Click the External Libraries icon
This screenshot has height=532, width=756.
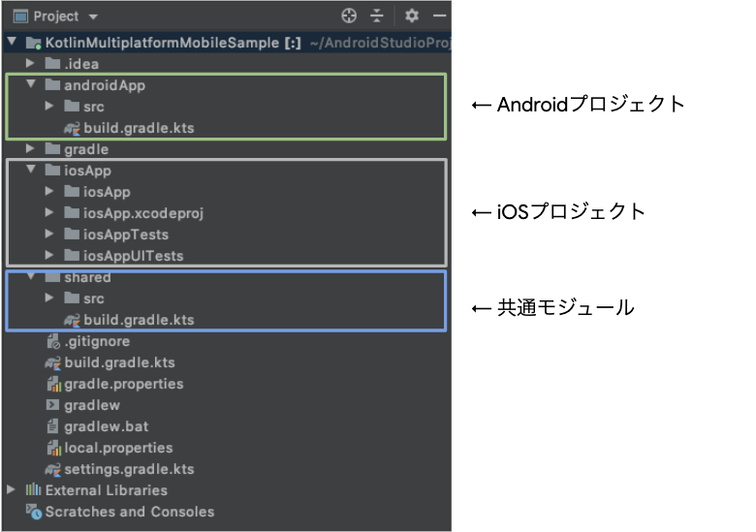point(33,490)
